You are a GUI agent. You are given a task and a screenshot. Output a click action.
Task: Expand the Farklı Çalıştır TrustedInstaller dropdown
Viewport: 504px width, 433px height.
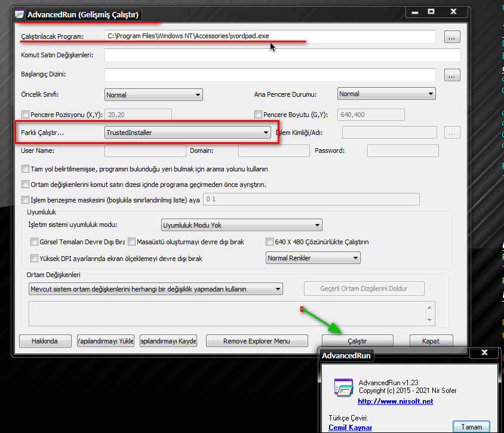(x=188, y=133)
